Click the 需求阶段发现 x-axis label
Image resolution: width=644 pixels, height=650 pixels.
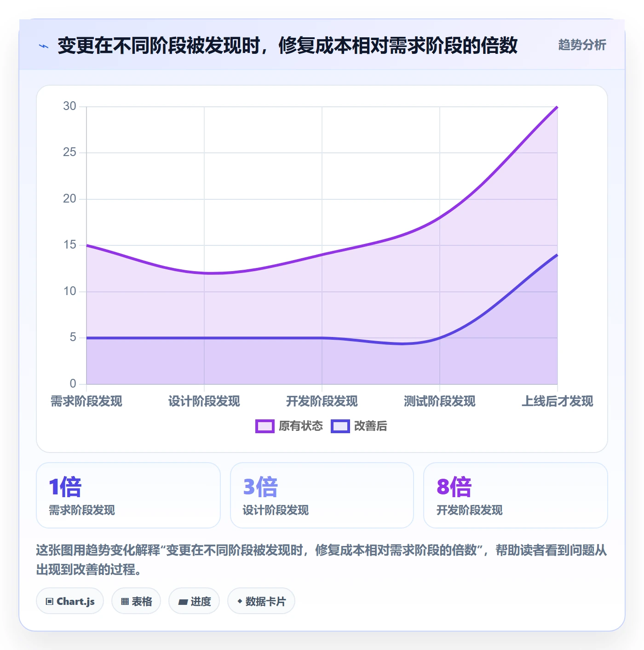86,401
